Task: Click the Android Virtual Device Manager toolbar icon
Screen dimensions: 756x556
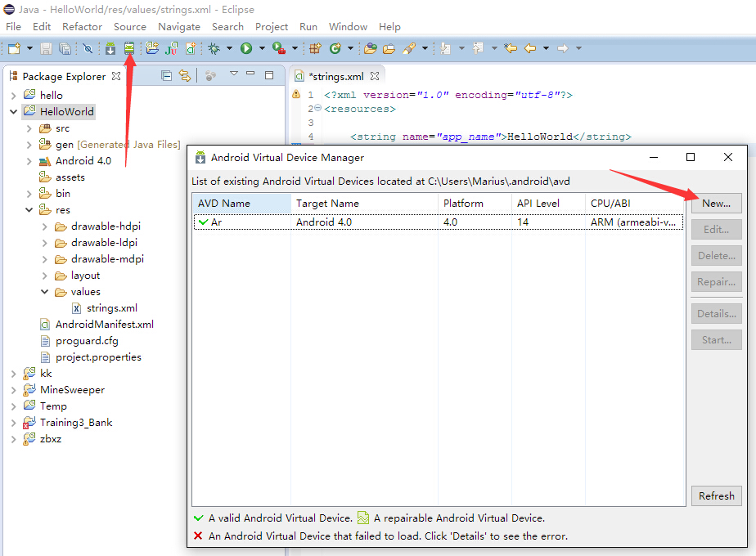Action: 129,49
